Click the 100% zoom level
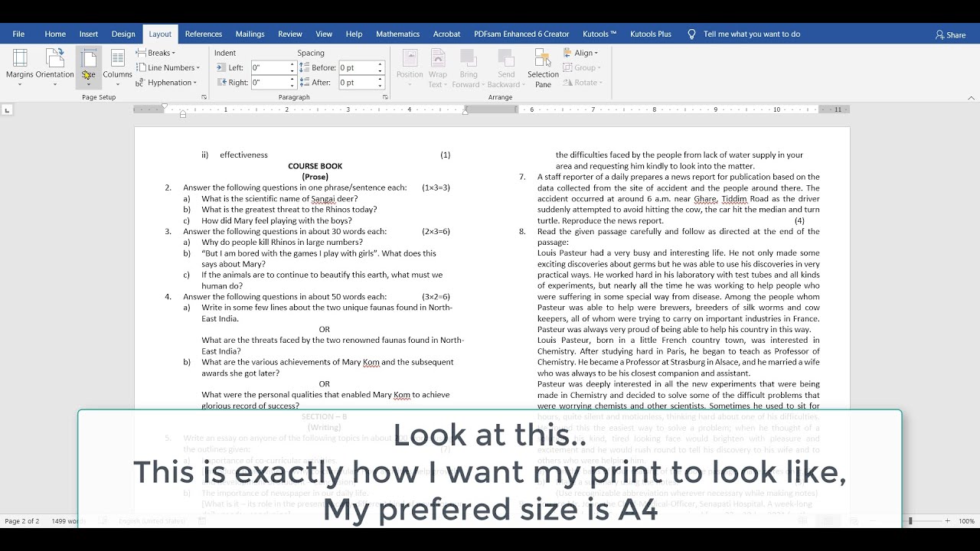This screenshot has height=551, width=980. (966, 521)
